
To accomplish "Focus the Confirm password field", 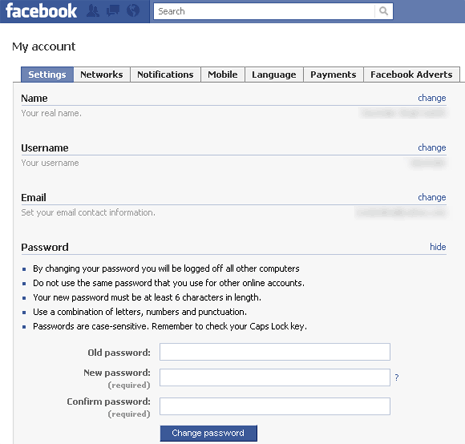I will pos(275,406).
